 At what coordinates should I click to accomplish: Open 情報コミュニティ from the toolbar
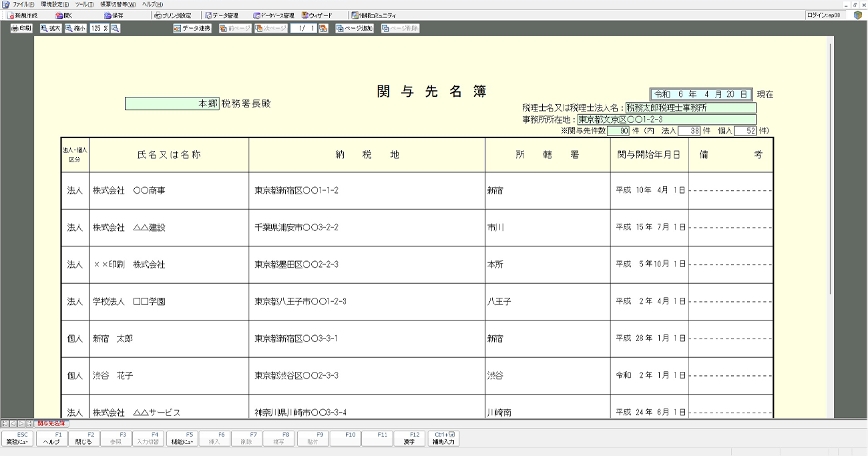(x=373, y=15)
